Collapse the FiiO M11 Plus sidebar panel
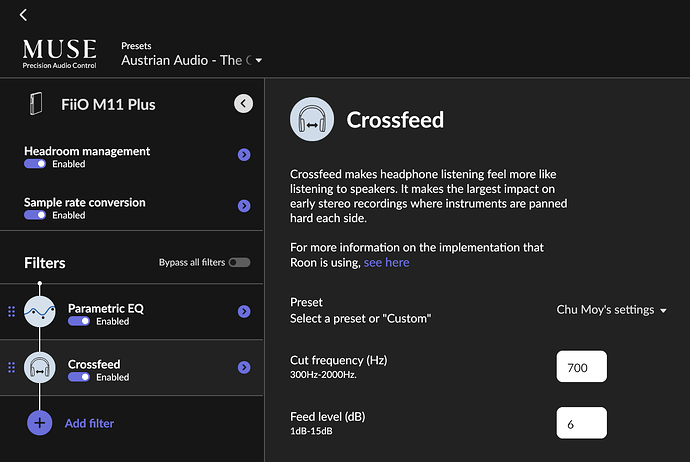 243,104
